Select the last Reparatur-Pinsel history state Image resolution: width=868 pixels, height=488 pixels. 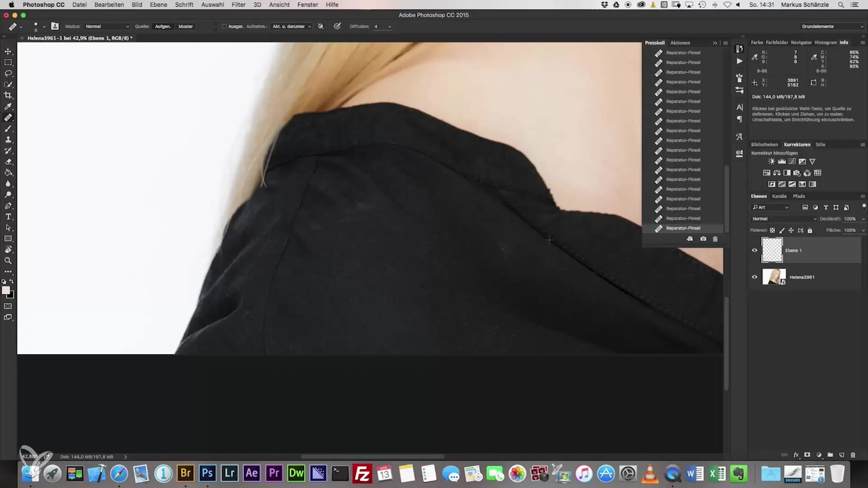click(x=683, y=228)
